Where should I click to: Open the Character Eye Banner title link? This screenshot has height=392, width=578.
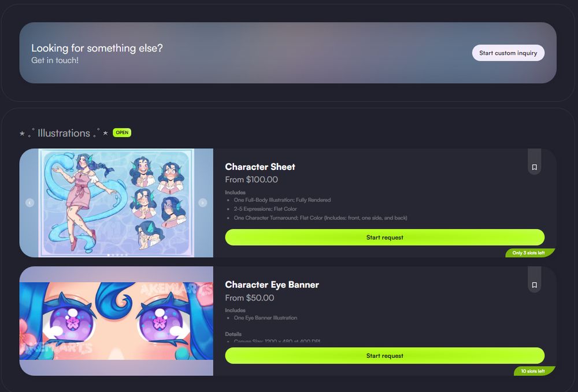coord(272,284)
